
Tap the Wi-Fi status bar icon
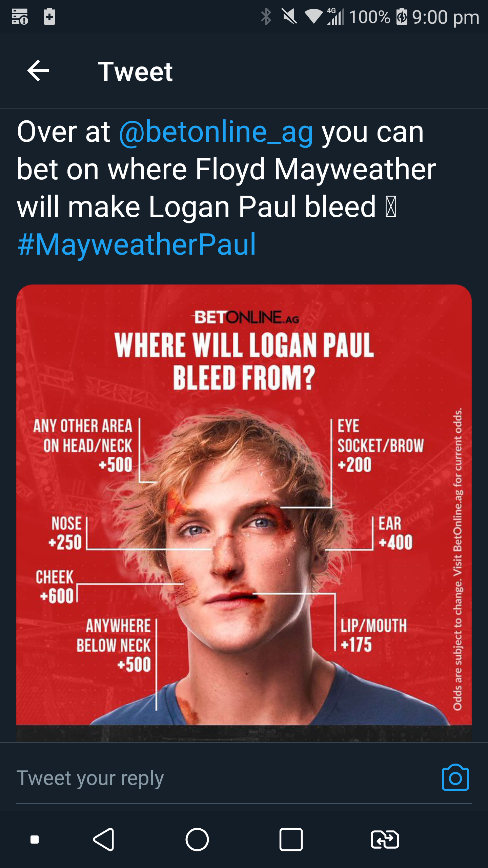(x=314, y=17)
